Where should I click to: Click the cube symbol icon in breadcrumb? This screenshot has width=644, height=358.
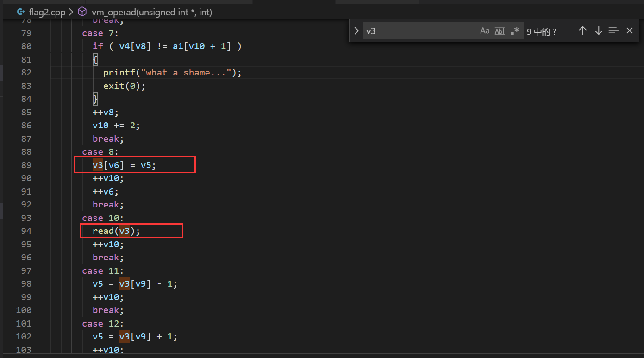pos(81,12)
